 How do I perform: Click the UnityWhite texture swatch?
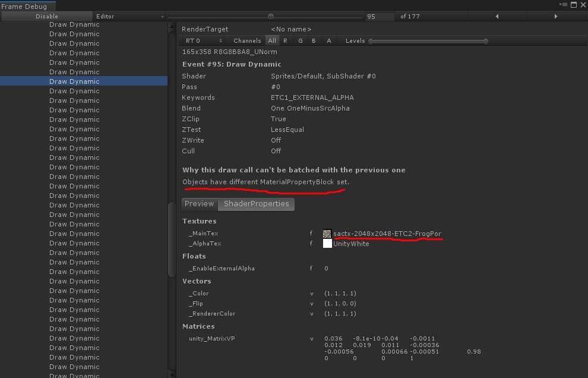(327, 243)
